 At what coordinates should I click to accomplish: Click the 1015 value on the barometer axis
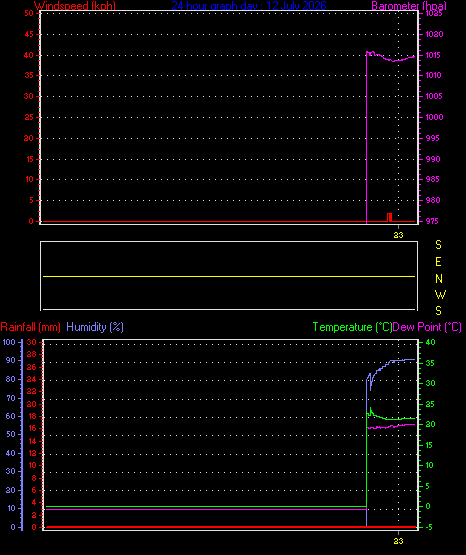pos(433,55)
